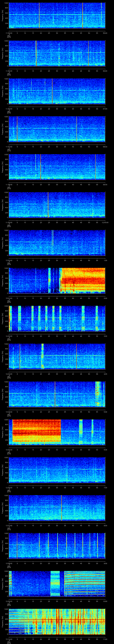Click the 11:56:00 start time label
114x644 pixels.
point(9,109)
